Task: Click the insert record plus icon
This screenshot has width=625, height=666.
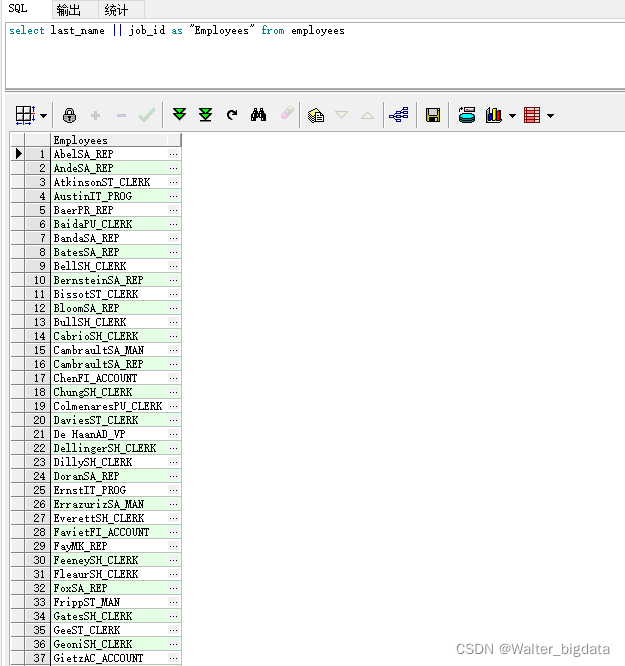Action: tap(96, 115)
